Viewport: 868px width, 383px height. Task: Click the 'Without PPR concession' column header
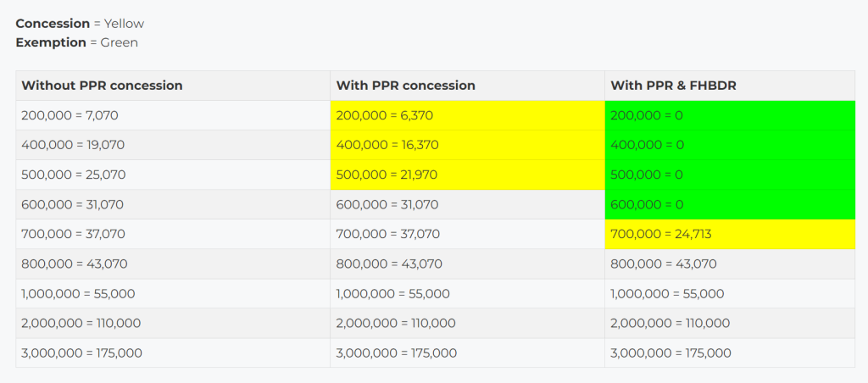[102, 86]
